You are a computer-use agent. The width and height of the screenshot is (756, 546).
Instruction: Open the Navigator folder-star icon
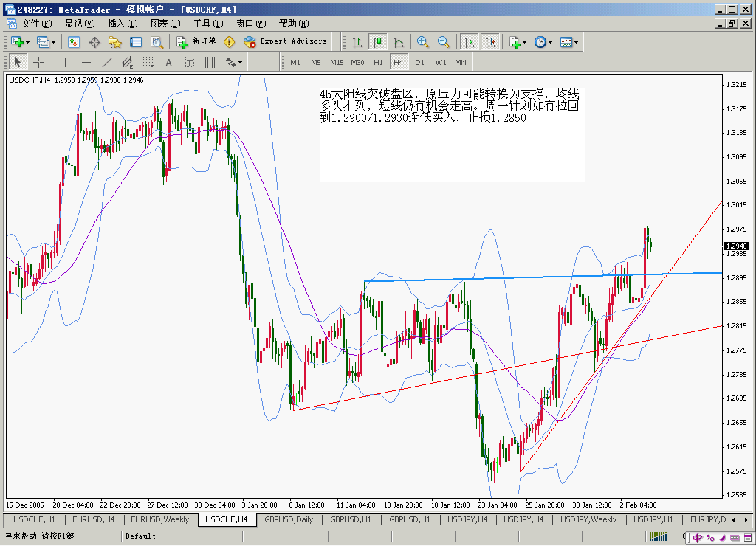[114, 42]
